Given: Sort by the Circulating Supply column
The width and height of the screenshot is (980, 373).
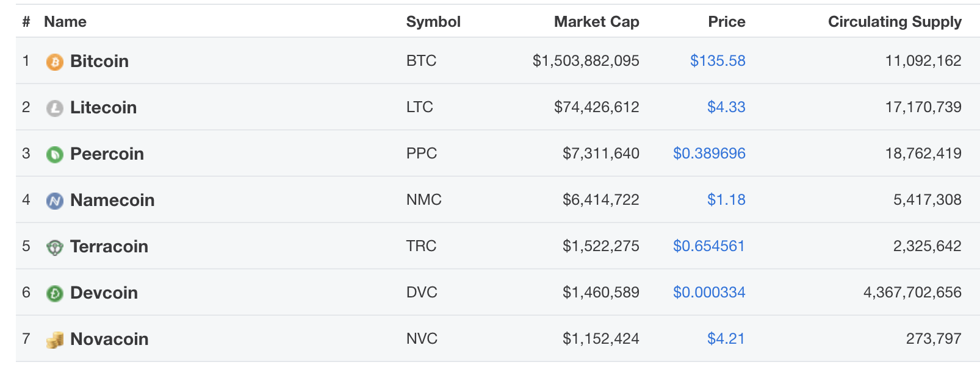Looking at the screenshot, I should [895, 22].
